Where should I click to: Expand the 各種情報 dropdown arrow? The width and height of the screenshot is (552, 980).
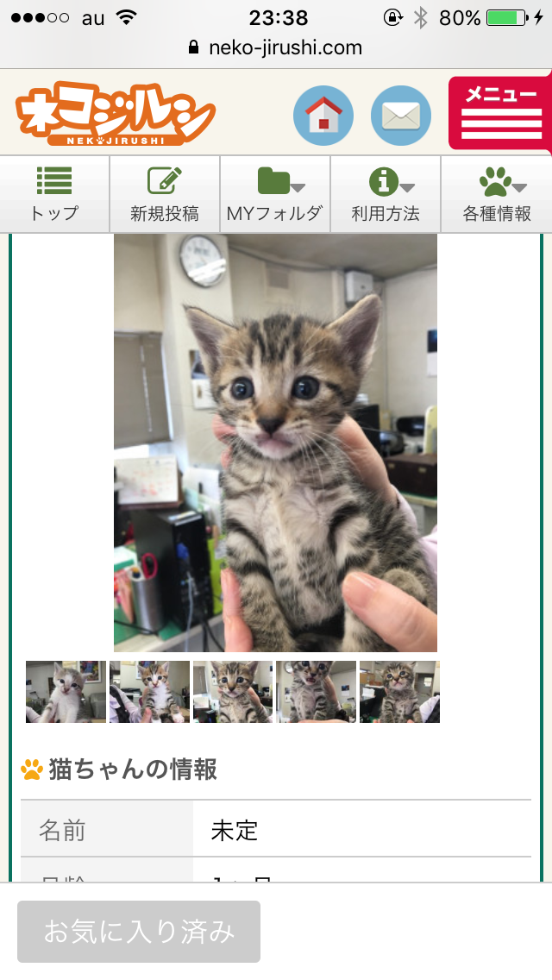click(519, 187)
